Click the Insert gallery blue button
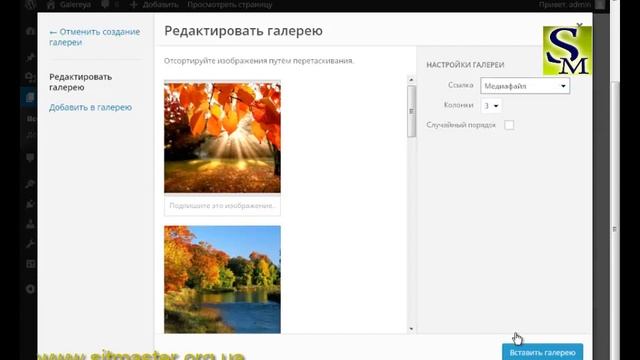The width and height of the screenshot is (640, 360). click(x=542, y=352)
